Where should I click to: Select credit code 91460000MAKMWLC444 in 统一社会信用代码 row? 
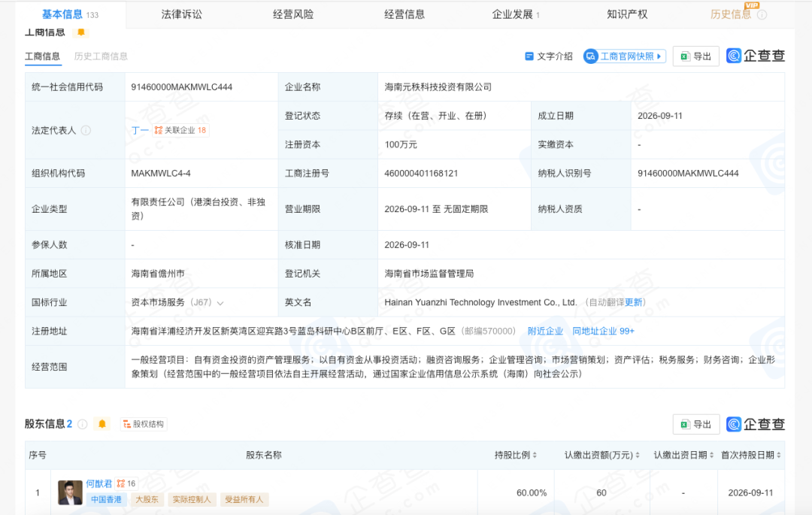pos(182,87)
